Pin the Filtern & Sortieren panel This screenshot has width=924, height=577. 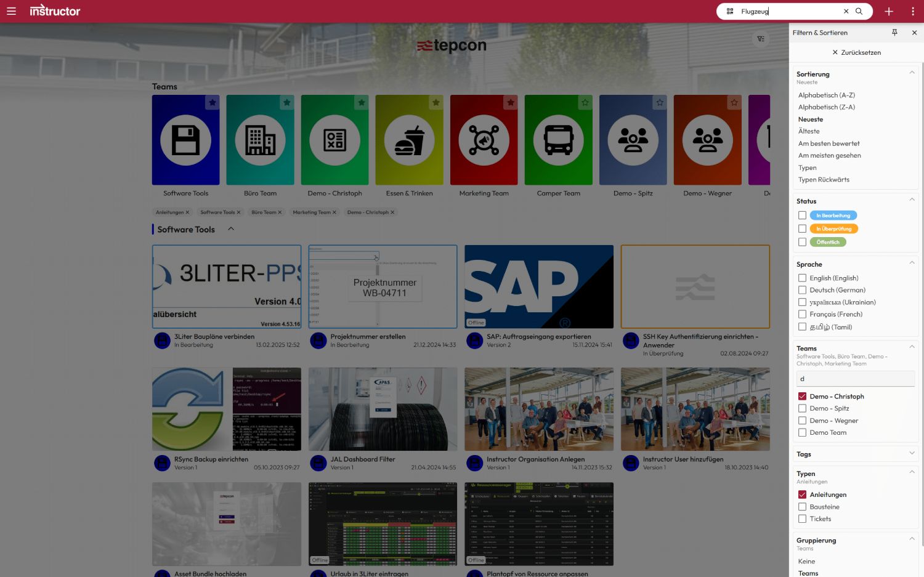click(x=895, y=32)
